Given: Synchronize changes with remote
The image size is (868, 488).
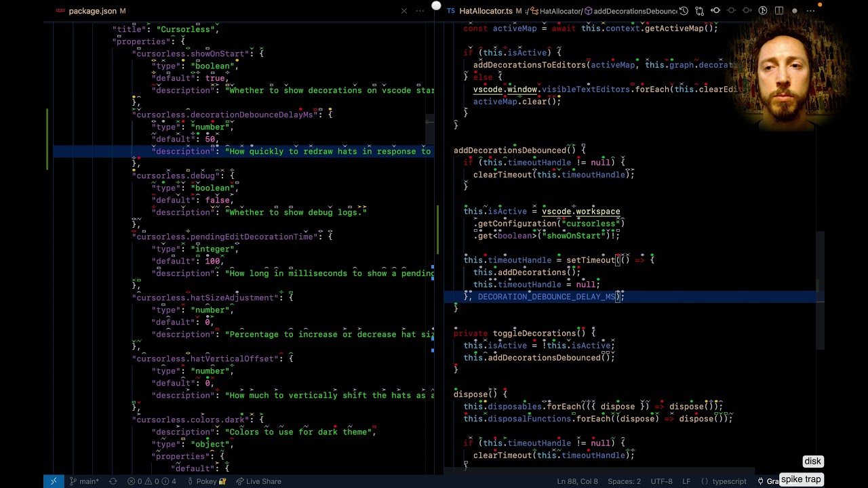Looking at the screenshot, I should (113, 481).
